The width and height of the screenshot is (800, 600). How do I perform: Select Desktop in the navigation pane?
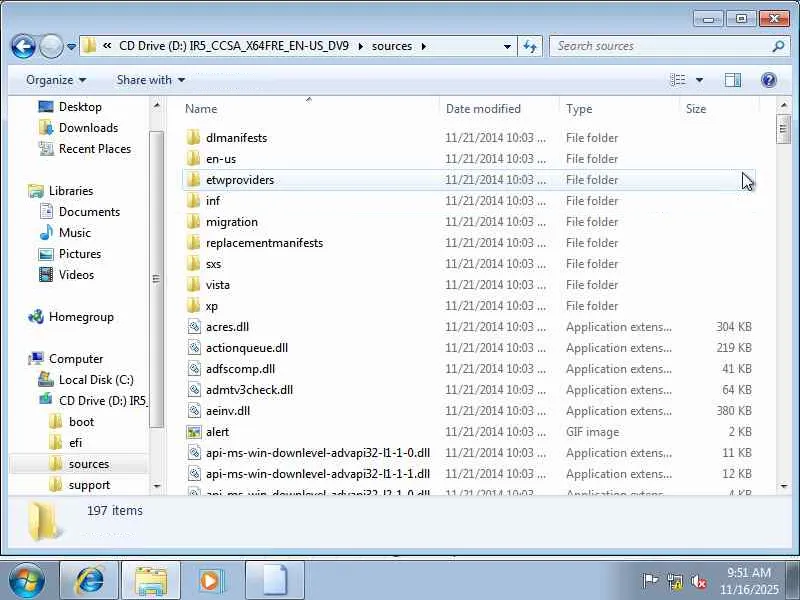[x=80, y=107]
